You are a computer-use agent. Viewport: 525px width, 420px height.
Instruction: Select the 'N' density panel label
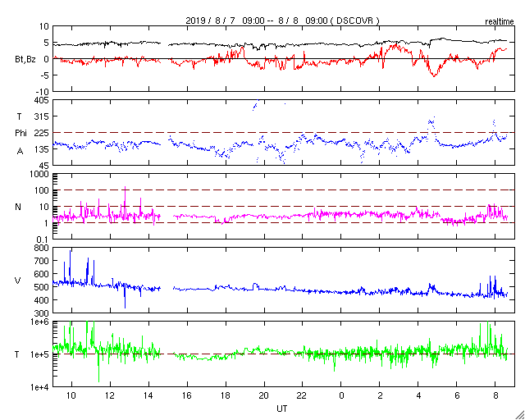click(x=18, y=207)
